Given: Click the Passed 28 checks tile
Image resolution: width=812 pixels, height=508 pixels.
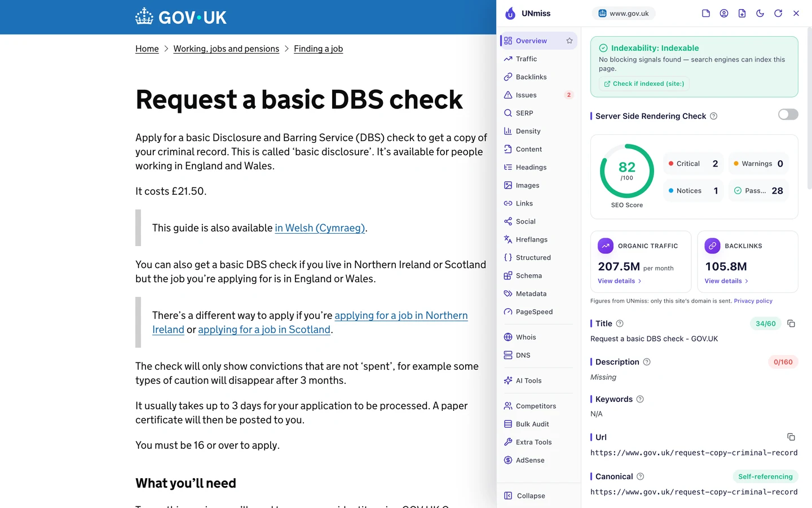Looking at the screenshot, I should (758, 191).
